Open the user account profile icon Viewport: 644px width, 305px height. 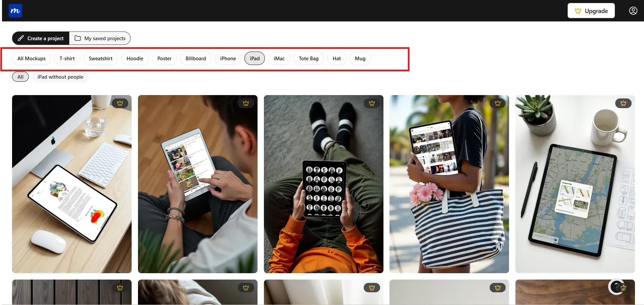coord(633,11)
